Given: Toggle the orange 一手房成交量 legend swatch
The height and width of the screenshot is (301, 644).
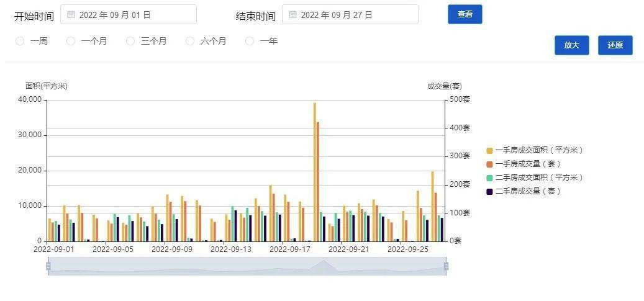Looking at the screenshot, I should click(489, 164).
